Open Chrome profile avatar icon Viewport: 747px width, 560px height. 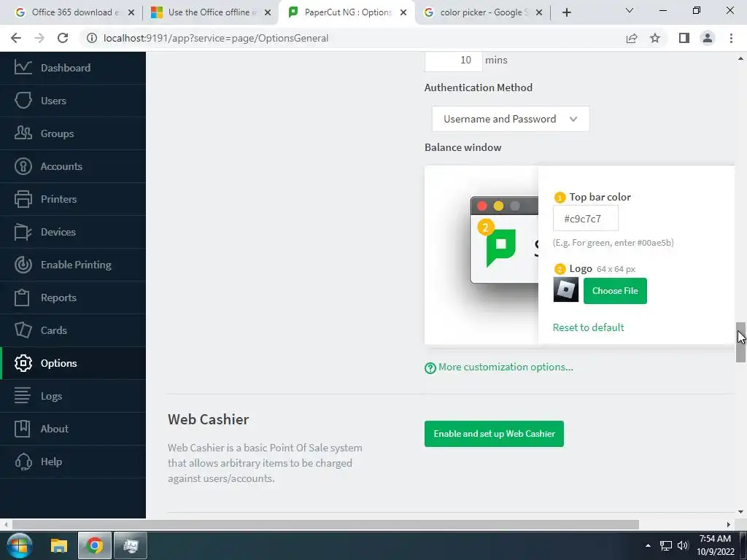click(708, 38)
